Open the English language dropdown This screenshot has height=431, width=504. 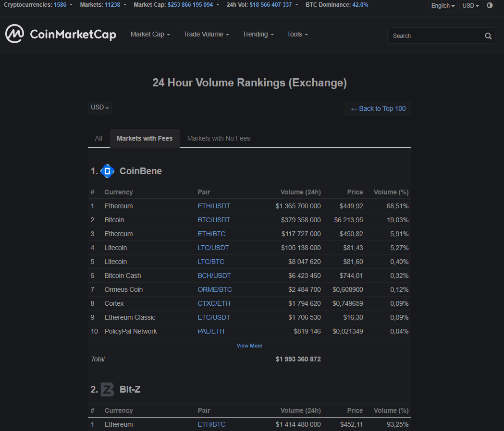[443, 6]
